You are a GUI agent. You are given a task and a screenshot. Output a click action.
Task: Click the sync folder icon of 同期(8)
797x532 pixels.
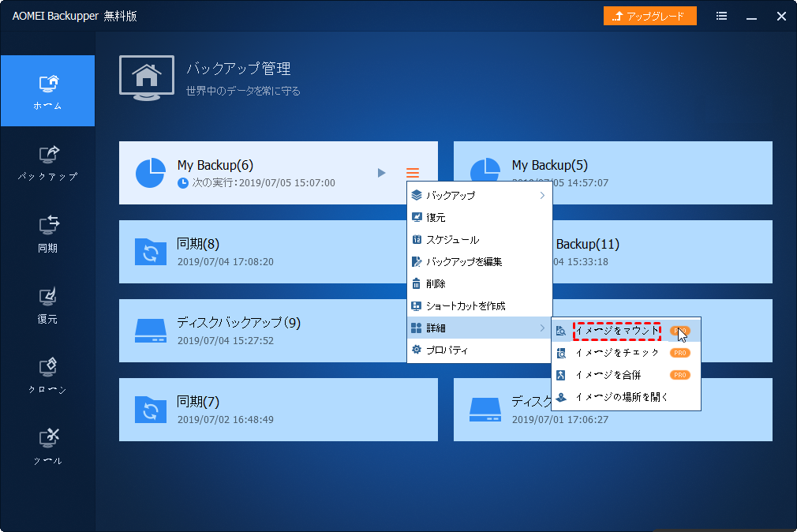tap(151, 252)
